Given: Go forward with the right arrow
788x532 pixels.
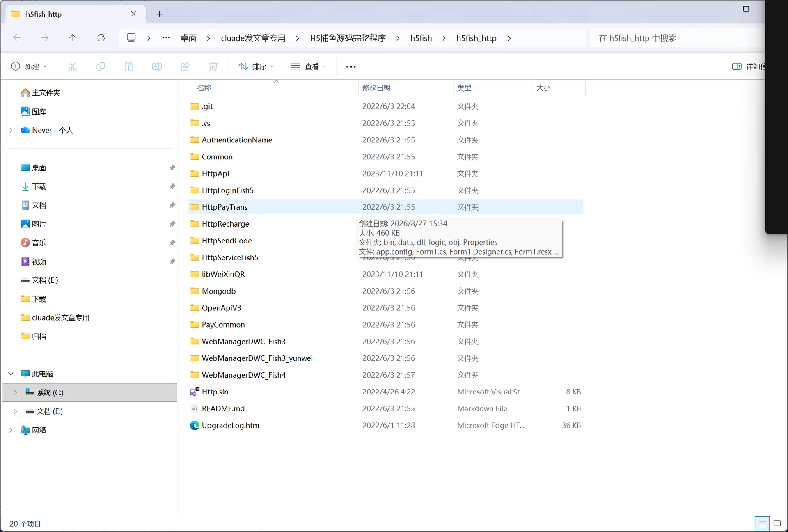Looking at the screenshot, I should coord(45,38).
